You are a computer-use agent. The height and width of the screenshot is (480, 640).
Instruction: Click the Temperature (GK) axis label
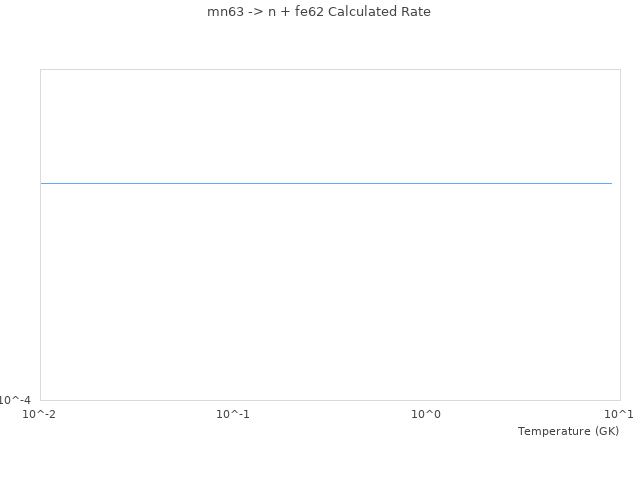click(568, 431)
